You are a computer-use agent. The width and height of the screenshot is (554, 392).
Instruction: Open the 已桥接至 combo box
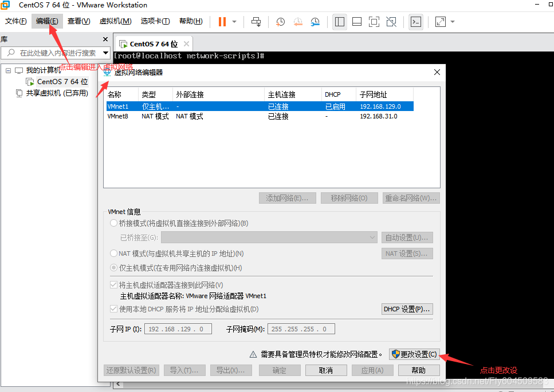pos(269,237)
